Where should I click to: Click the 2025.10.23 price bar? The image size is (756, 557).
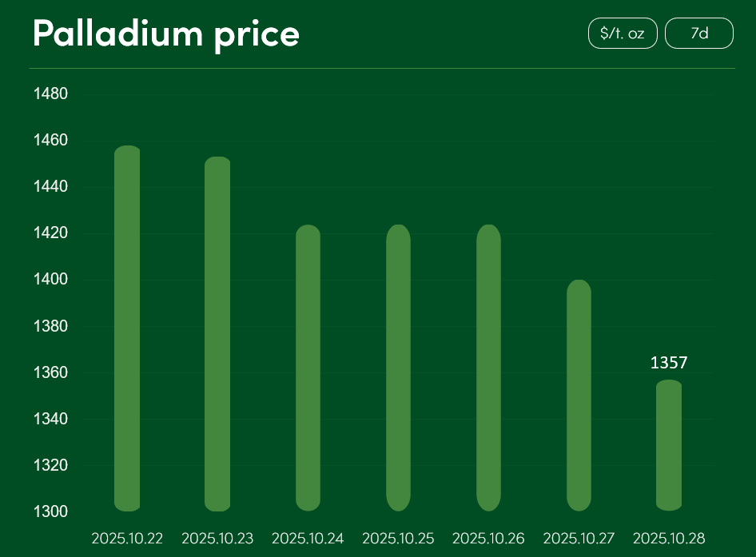pos(217,334)
